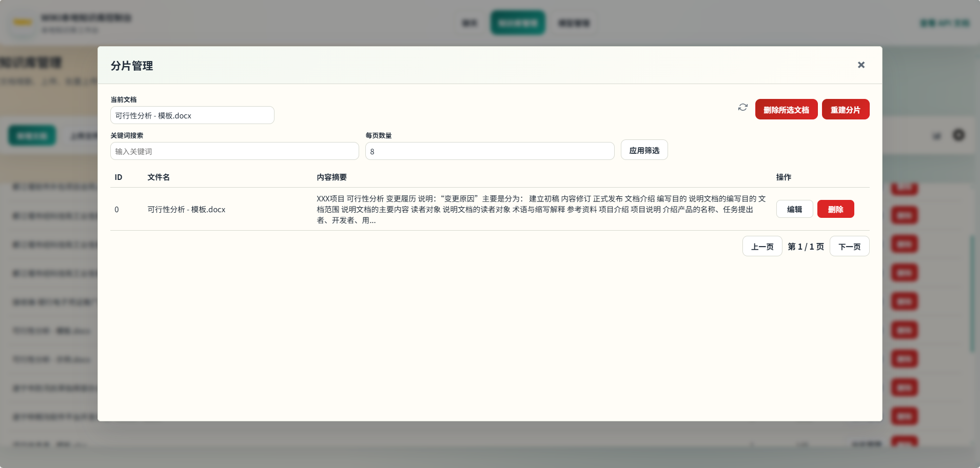Open the leftmost top navigation item
980x468 pixels.
click(x=470, y=23)
